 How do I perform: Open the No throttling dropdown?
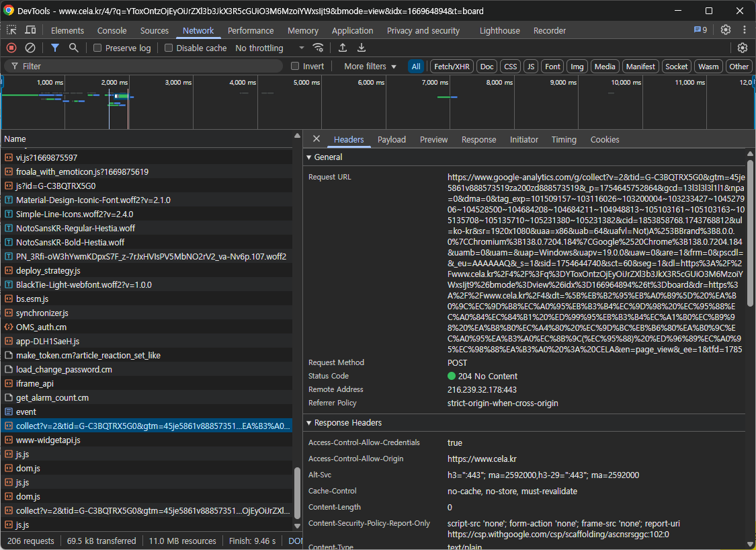(269, 48)
